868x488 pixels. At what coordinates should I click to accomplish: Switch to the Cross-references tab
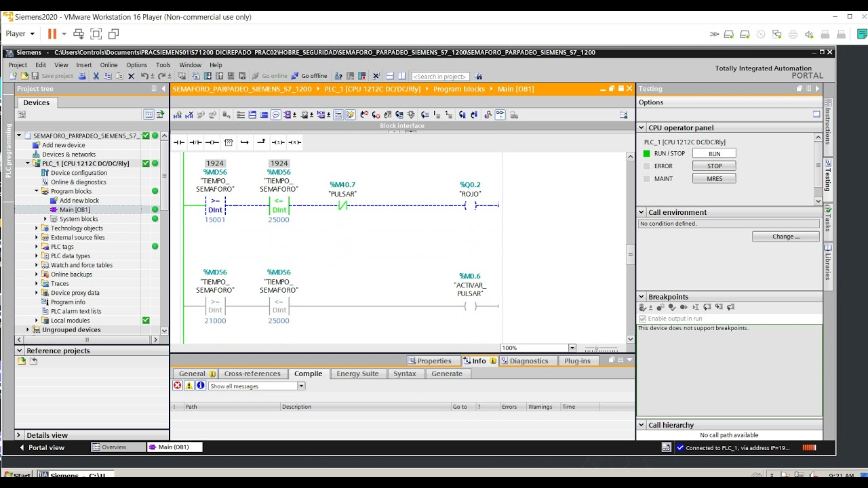coord(252,373)
